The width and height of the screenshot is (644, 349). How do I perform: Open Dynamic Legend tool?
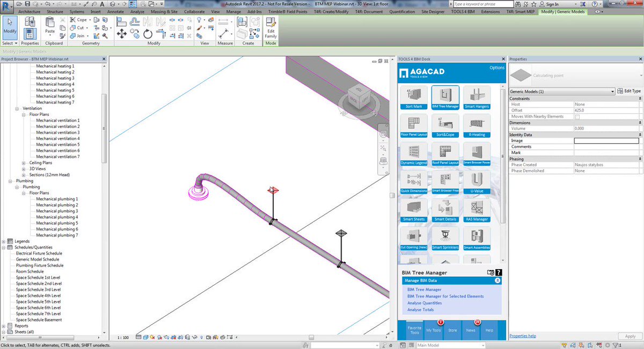(413, 154)
